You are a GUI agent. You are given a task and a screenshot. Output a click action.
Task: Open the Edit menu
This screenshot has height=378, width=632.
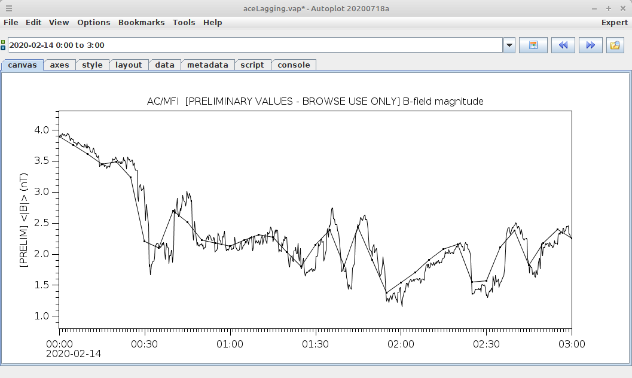tap(33, 22)
